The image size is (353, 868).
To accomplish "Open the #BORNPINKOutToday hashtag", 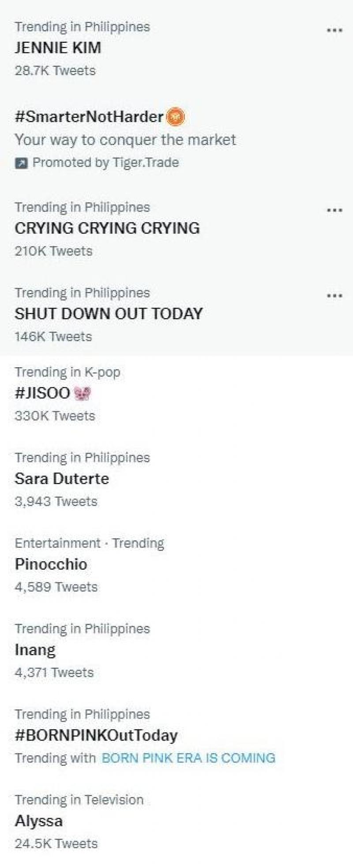I will pos(96,735).
